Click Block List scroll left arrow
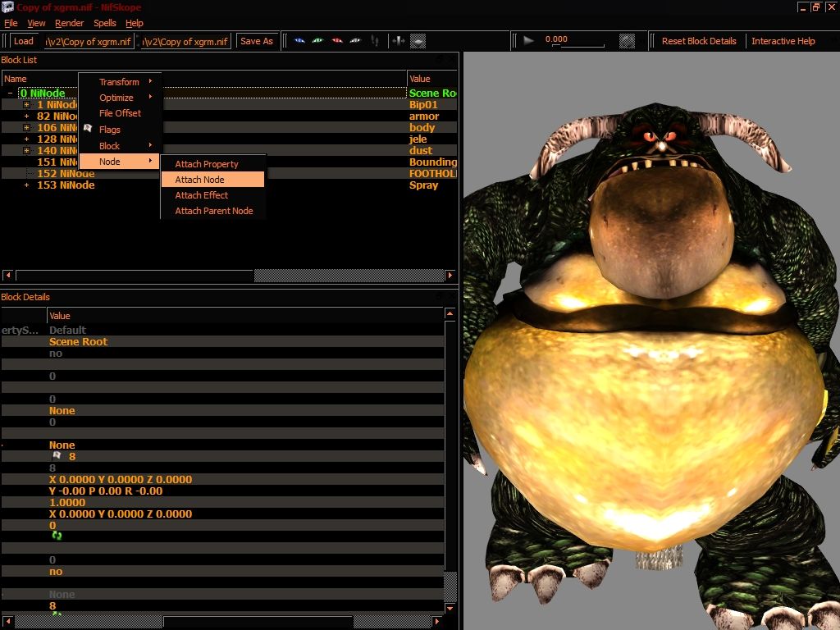The width and height of the screenshot is (840, 630). (x=7, y=276)
